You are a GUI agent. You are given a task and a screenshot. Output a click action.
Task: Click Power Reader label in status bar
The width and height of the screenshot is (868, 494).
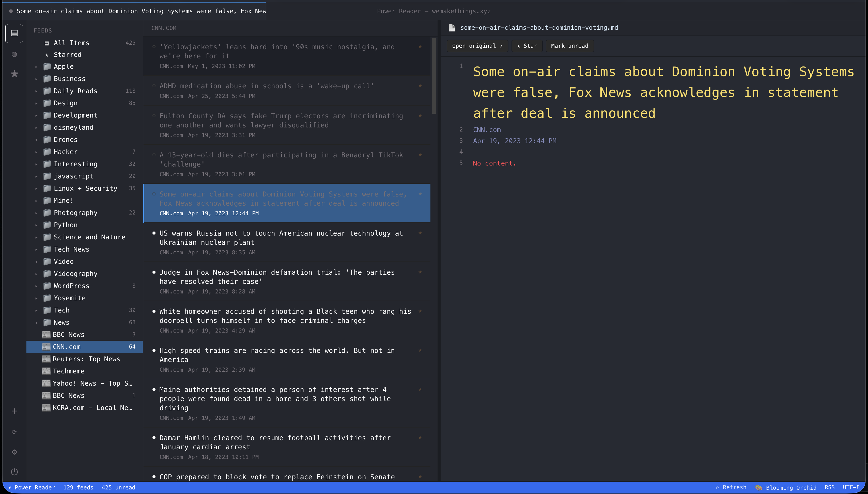(x=31, y=488)
